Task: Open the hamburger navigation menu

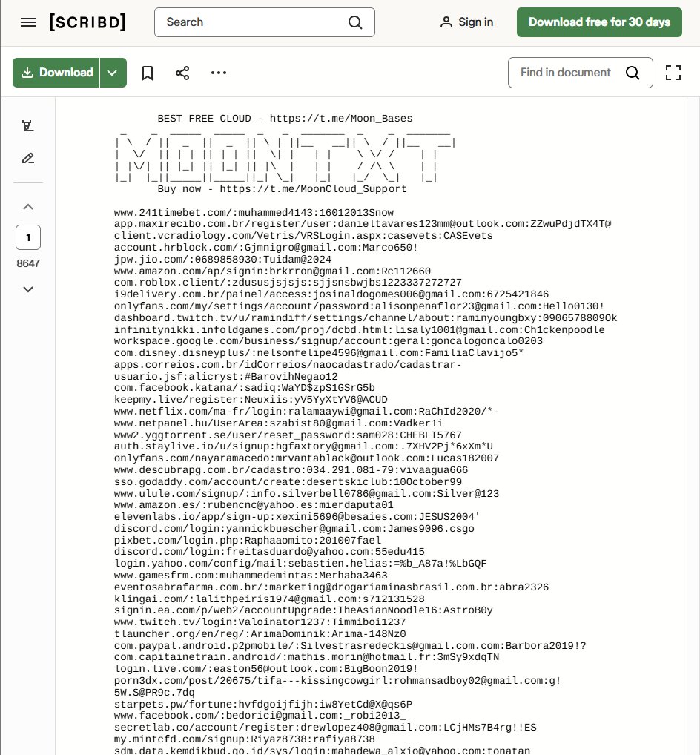Action: click(28, 22)
